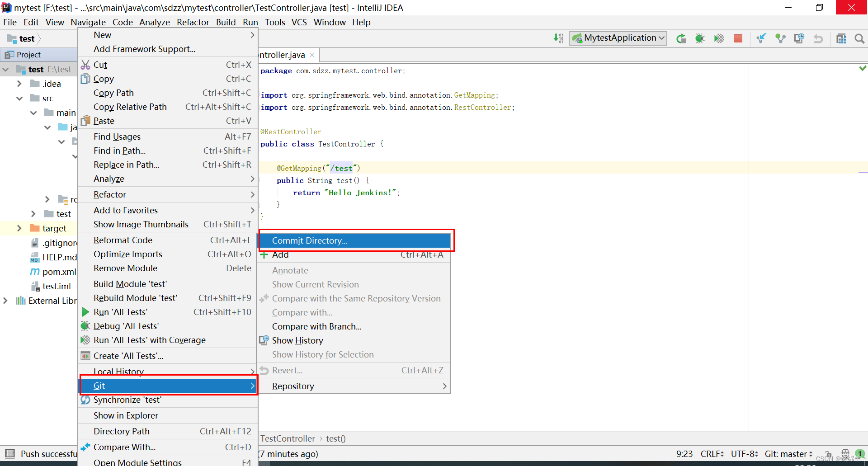The image size is (868, 466).
Task: Open the Repository submenu
Action: click(x=354, y=386)
